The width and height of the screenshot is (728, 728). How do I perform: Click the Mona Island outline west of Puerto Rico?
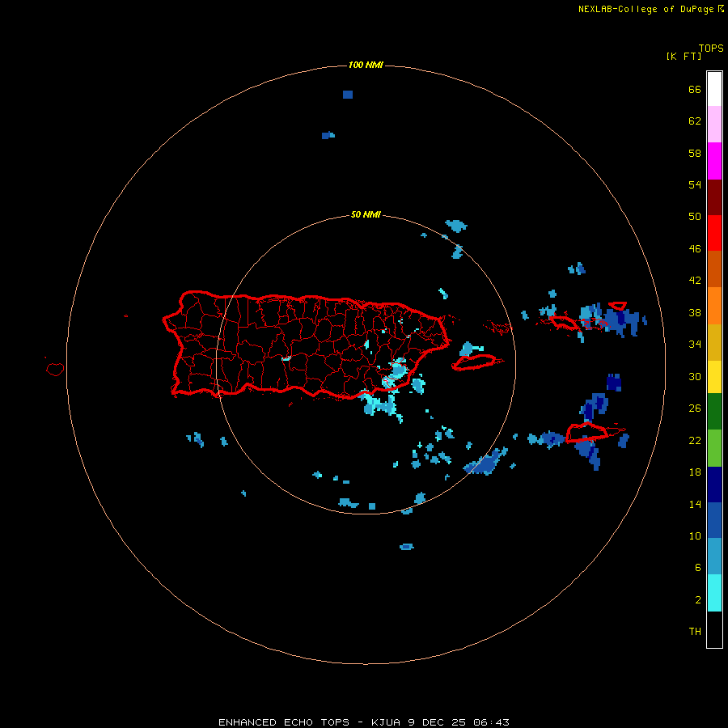pos(55,369)
